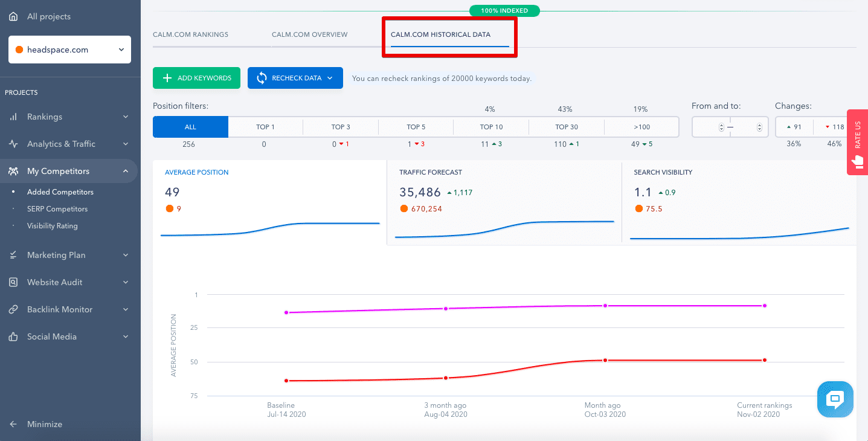Switch to Calm.com Overview tab

click(309, 34)
